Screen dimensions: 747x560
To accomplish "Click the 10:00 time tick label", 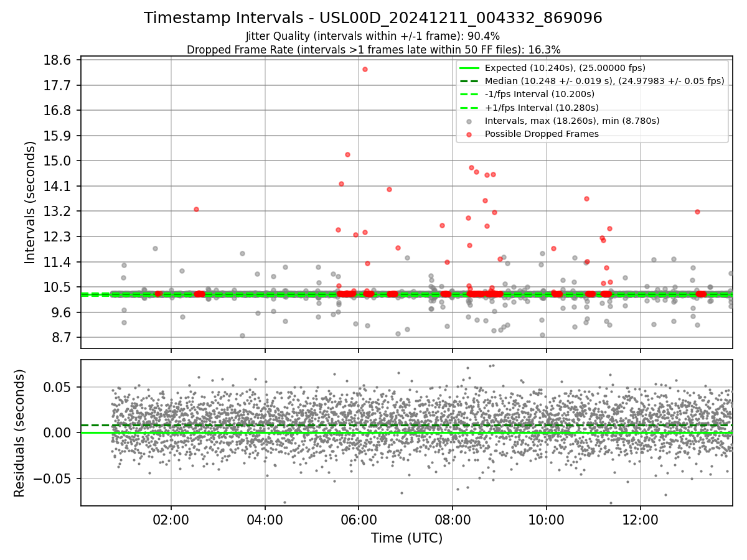I will coord(547,519).
